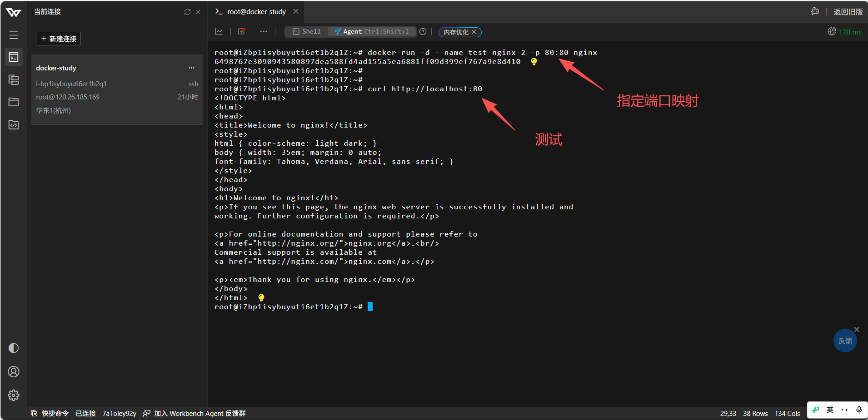
Task: Close the root@docker-study tab
Action: (x=296, y=11)
